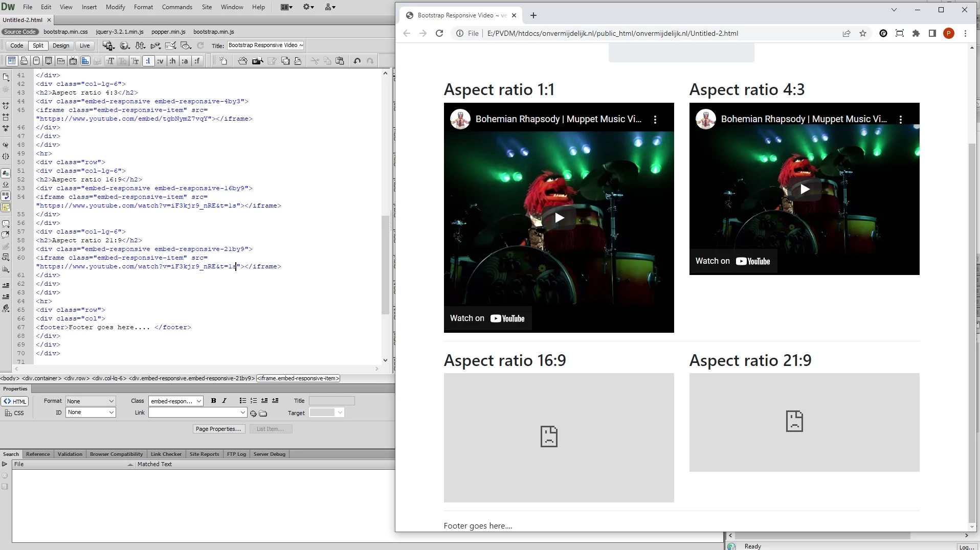Open the Modify menu
This screenshot has width=980, height=550.
pos(115,7)
